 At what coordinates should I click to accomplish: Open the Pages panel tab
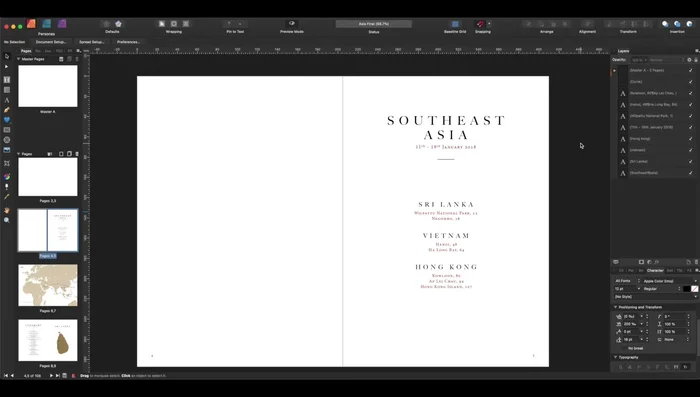point(26,51)
